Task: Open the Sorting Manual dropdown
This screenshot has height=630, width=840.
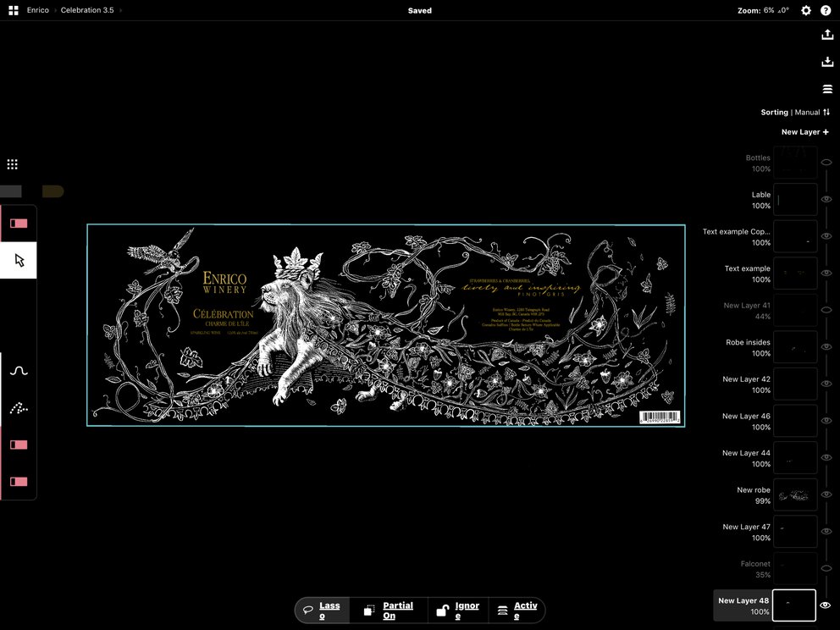Action: (797, 112)
